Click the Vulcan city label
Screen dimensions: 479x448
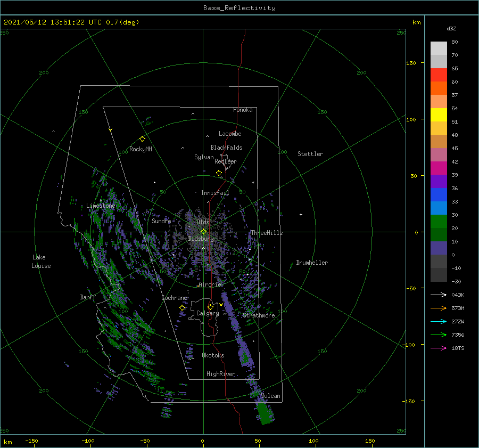click(270, 396)
